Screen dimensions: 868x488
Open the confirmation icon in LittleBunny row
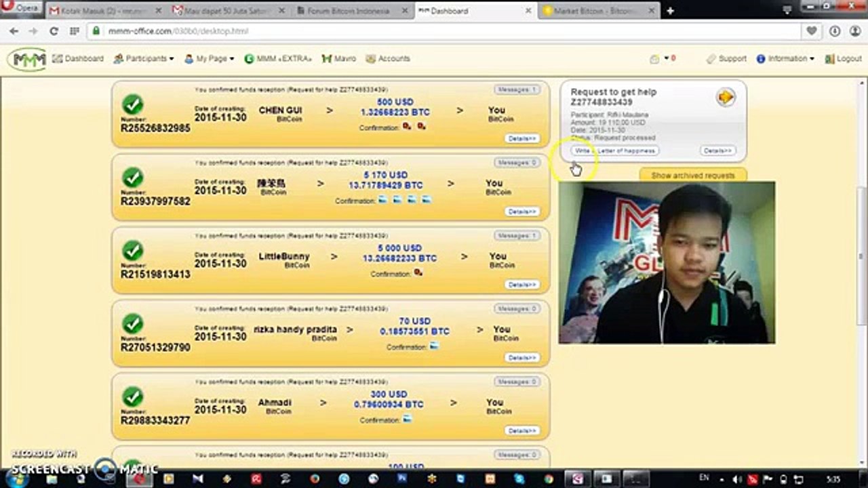(418, 273)
